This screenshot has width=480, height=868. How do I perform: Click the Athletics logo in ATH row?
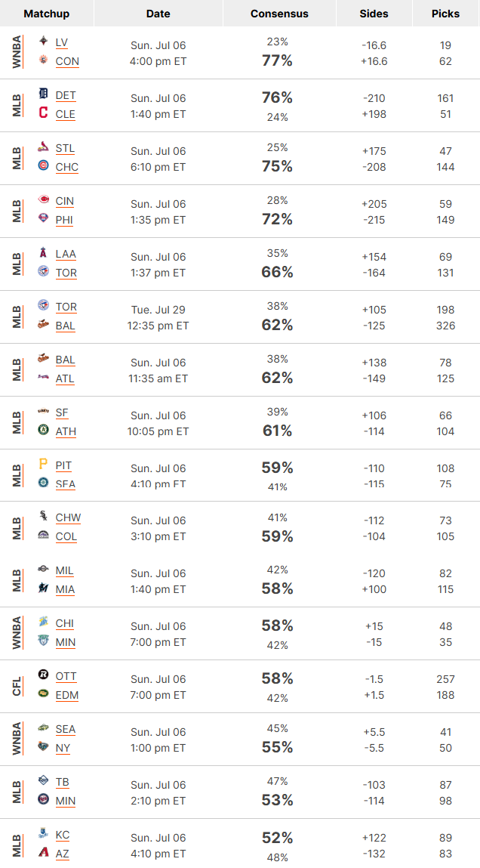(43, 430)
